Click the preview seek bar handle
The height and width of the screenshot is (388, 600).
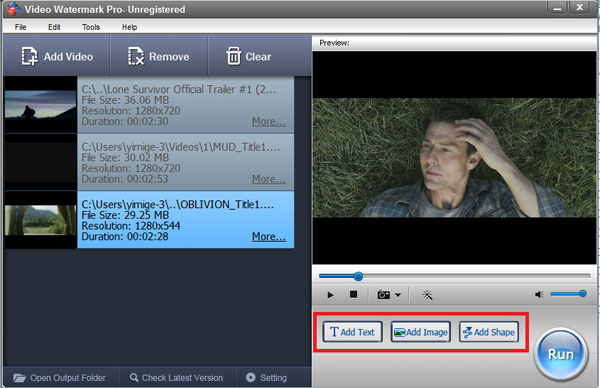pos(358,276)
